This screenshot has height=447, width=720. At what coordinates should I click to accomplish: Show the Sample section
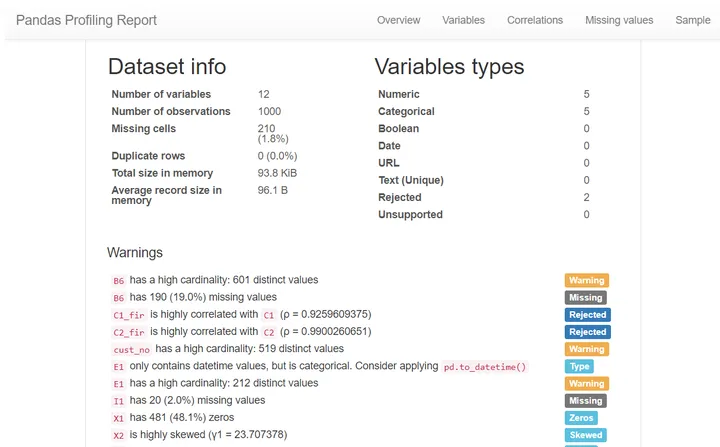pos(692,20)
